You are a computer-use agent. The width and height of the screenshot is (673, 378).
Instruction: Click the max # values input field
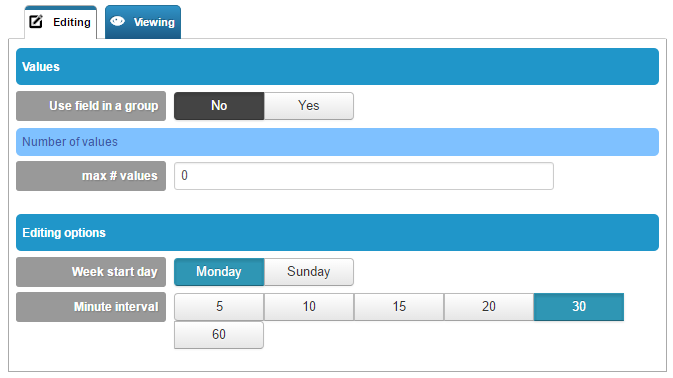pos(364,175)
